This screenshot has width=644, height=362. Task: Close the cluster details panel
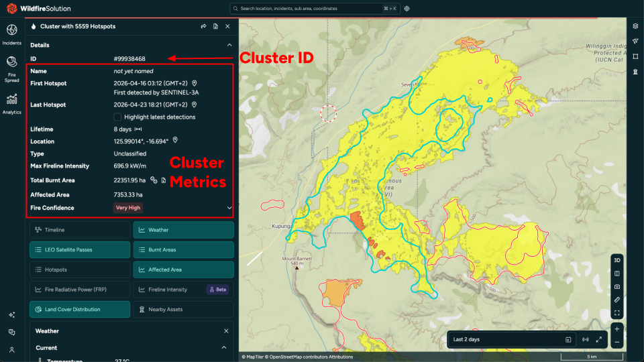[227, 26]
